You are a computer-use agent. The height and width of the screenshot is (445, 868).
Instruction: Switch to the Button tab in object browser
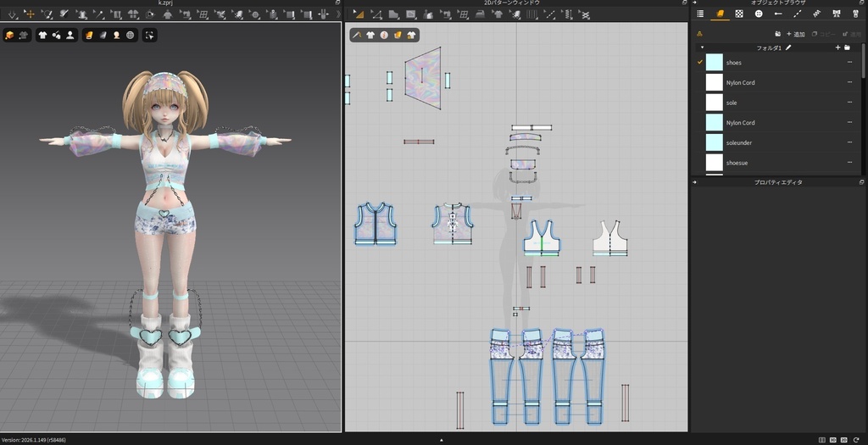tap(759, 14)
